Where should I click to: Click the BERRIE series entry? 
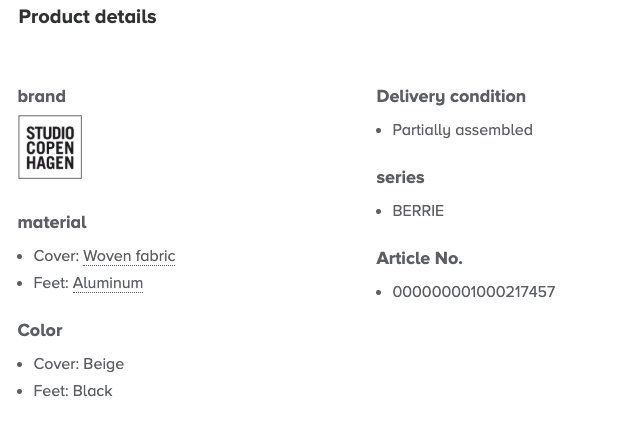point(418,211)
